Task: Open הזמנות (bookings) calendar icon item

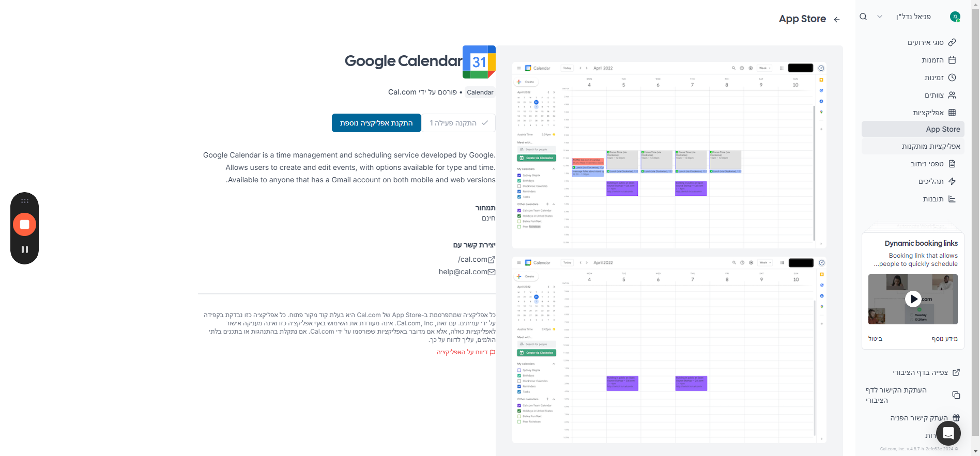Action: tap(939, 60)
